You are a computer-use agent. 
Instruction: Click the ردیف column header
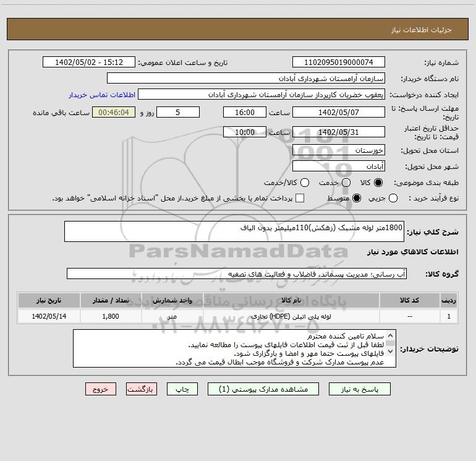tap(449, 301)
